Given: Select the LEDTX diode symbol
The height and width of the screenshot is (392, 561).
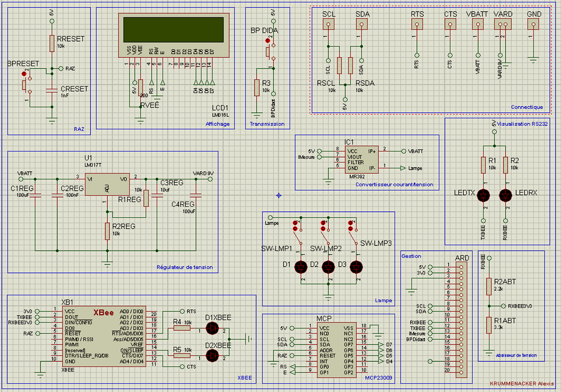Looking at the screenshot, I should click(483, 195).
